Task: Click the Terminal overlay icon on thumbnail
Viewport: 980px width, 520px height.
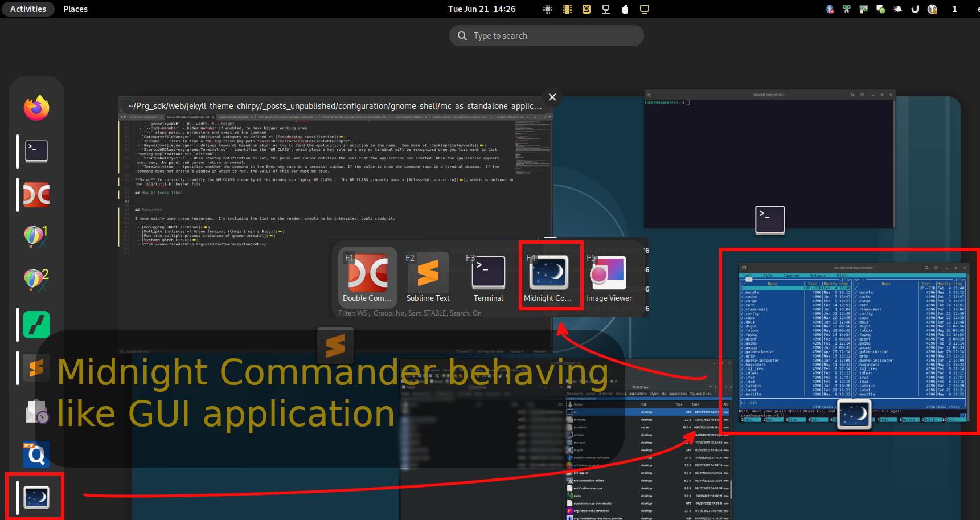Action: pyautogui.click(x=770, y=220)
